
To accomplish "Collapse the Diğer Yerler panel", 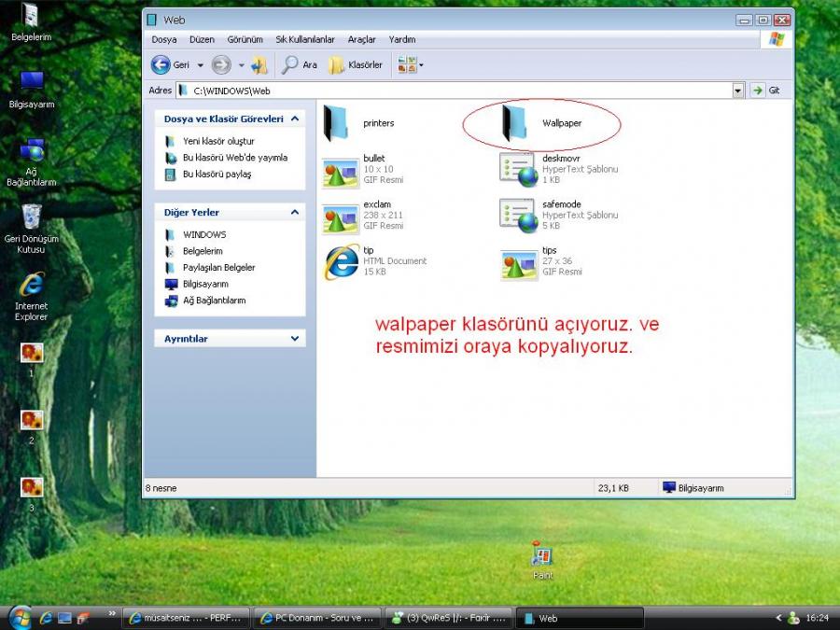I will [x=295, y=213].
